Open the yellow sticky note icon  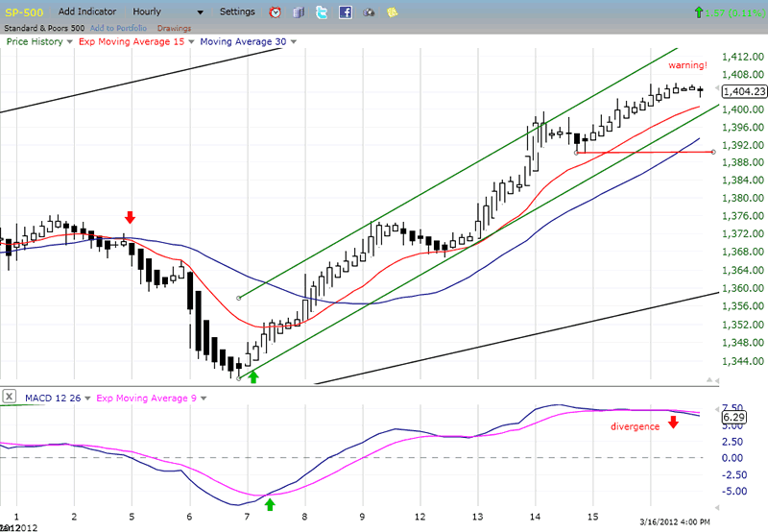(392, 12)
